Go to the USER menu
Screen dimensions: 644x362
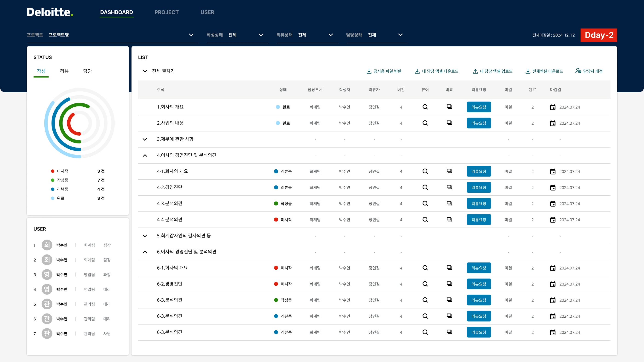click(207, 12)
